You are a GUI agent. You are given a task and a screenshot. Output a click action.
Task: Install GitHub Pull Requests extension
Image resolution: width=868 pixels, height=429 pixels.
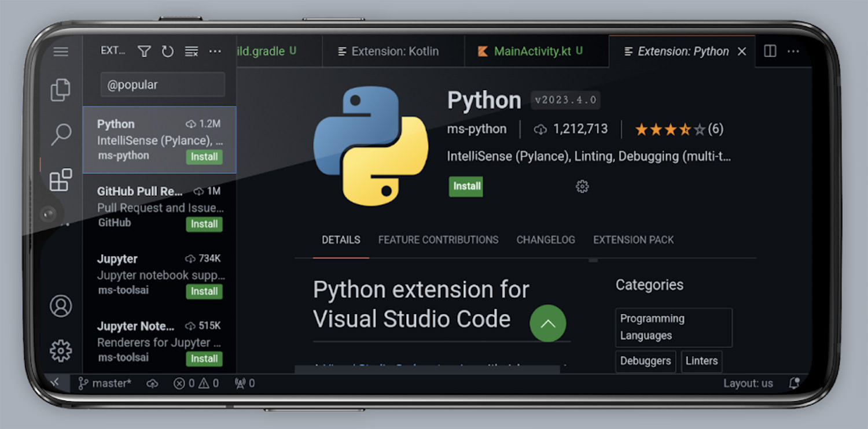(x=204, y=224)
